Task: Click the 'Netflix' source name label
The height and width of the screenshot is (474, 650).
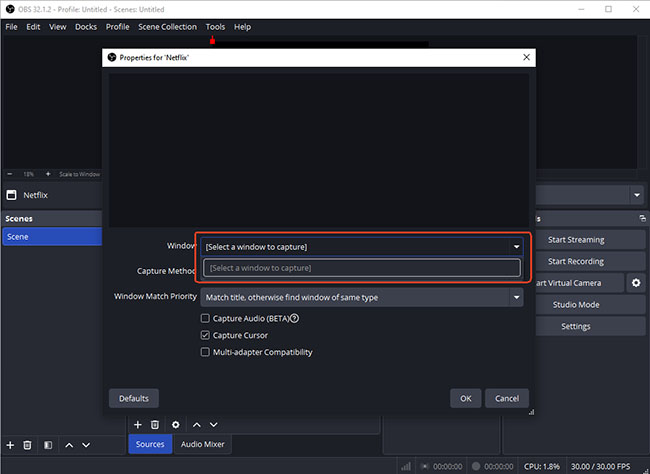Action: pos(36,195)
